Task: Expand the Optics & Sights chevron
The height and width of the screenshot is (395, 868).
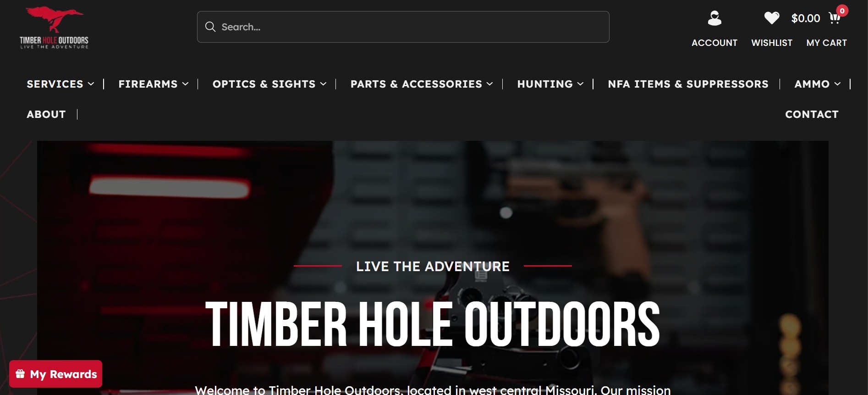Action: (323, 84)
